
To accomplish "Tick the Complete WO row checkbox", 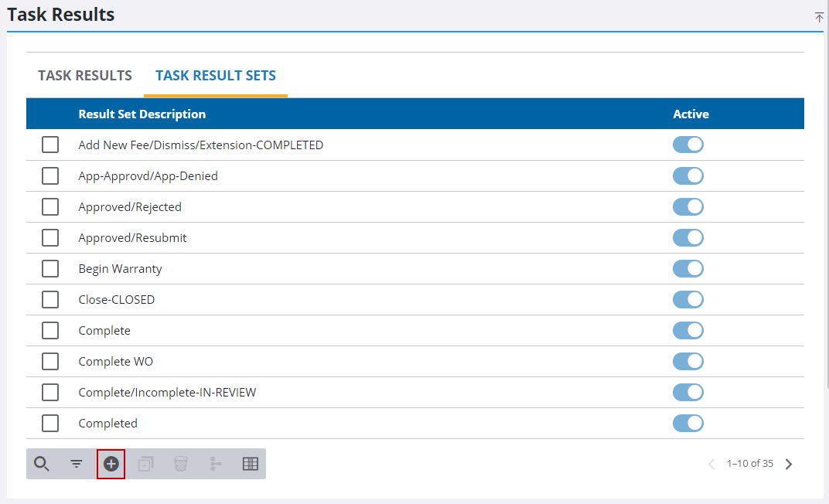I will click(50, 362).
